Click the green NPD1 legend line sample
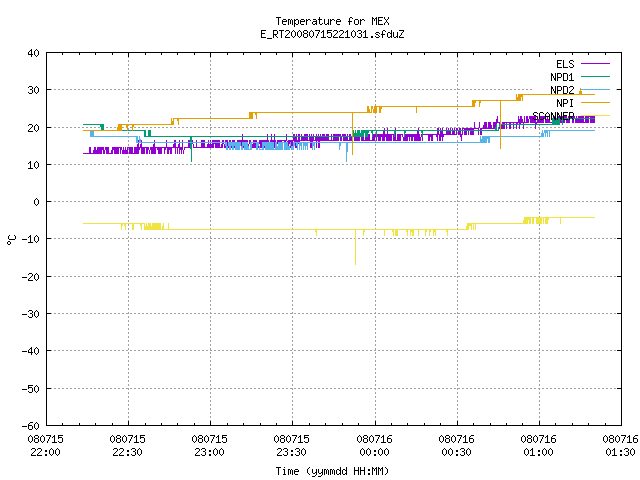This screenshot has height=480, width=640. [595, 76]
